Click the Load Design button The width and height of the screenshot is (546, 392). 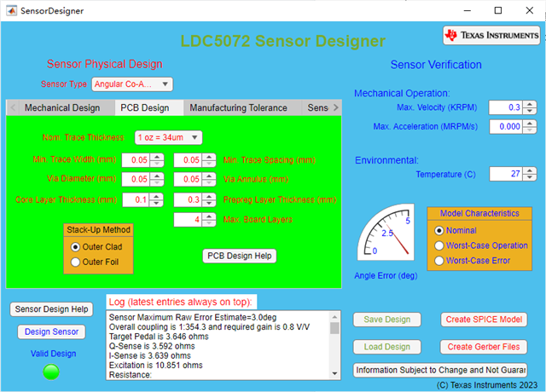(386, 347)
